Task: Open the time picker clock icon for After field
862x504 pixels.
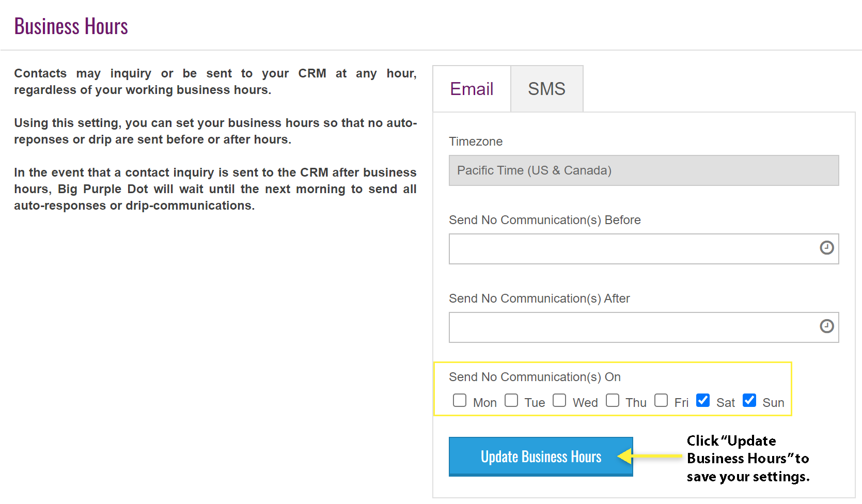Action: (827, 326)
